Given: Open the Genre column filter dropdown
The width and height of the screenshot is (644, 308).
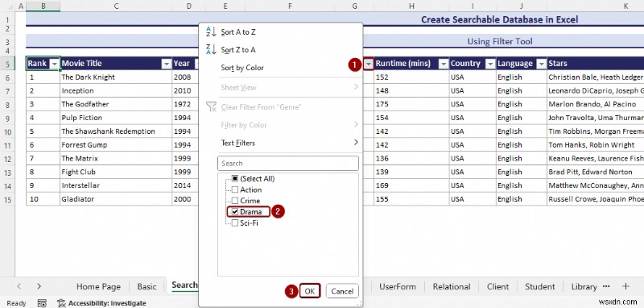Looking at the screenshot, I should (369, 64).
